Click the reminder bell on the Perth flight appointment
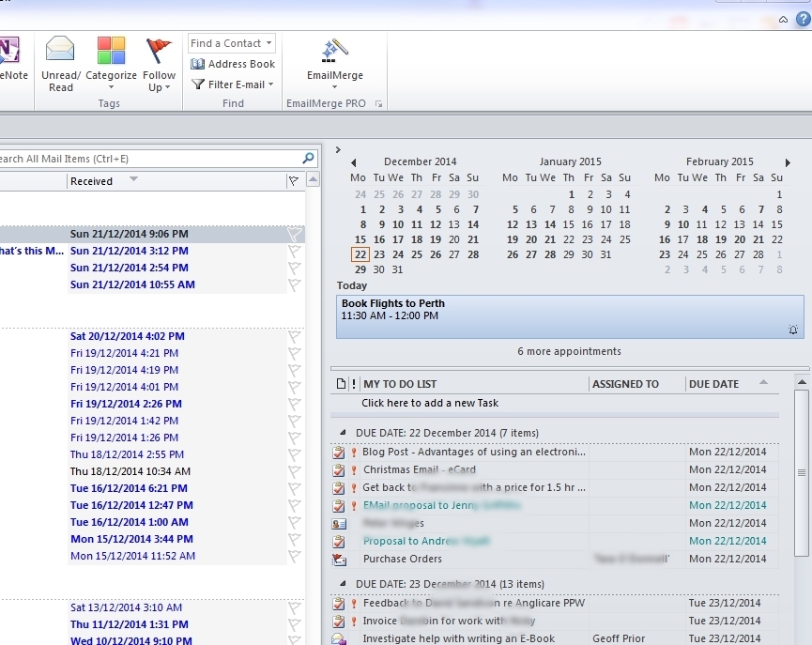Viewport: 812px width, 645px height. click(x=793, y=330)
